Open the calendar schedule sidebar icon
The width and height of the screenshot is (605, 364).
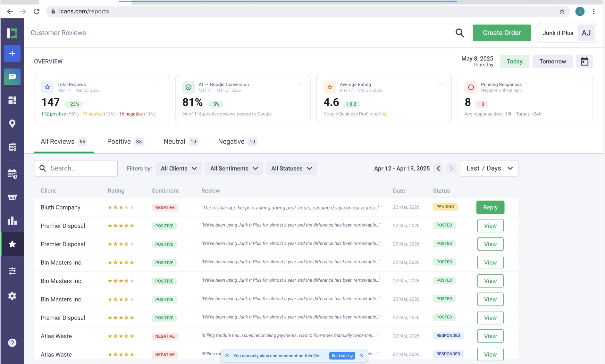[12, 174]
